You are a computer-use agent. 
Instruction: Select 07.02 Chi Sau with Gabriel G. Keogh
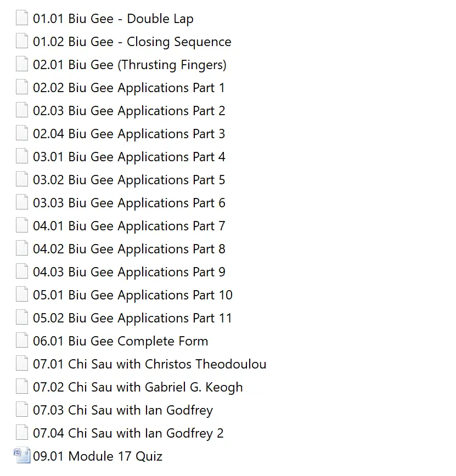point(137,387)
